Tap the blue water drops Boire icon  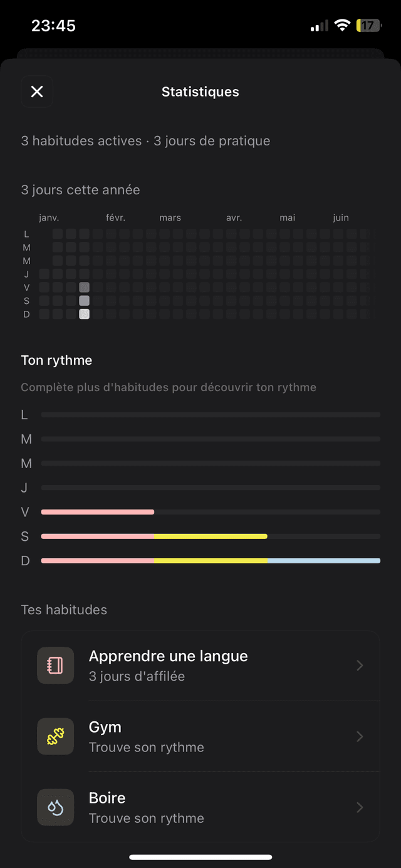(55, 807)
